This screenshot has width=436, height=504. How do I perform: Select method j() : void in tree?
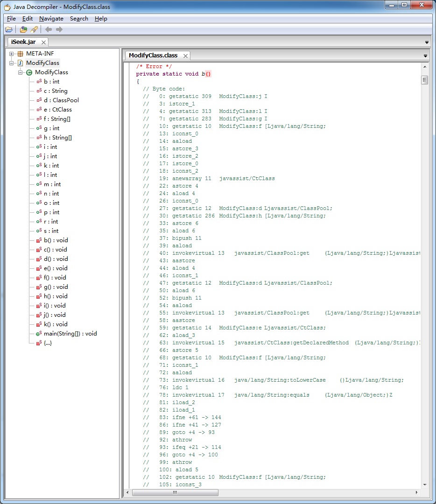click(55, 315)
